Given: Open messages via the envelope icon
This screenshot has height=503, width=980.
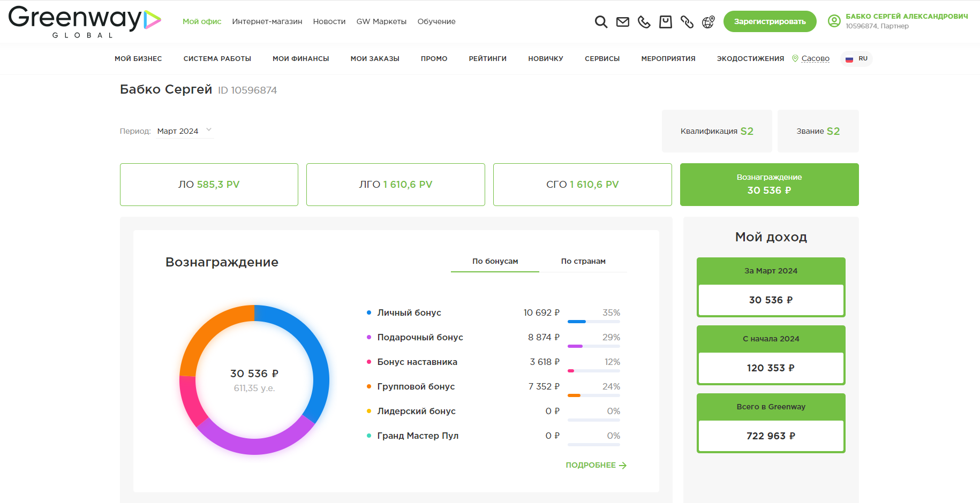Looking at the screenshot, I should point(622,22).
